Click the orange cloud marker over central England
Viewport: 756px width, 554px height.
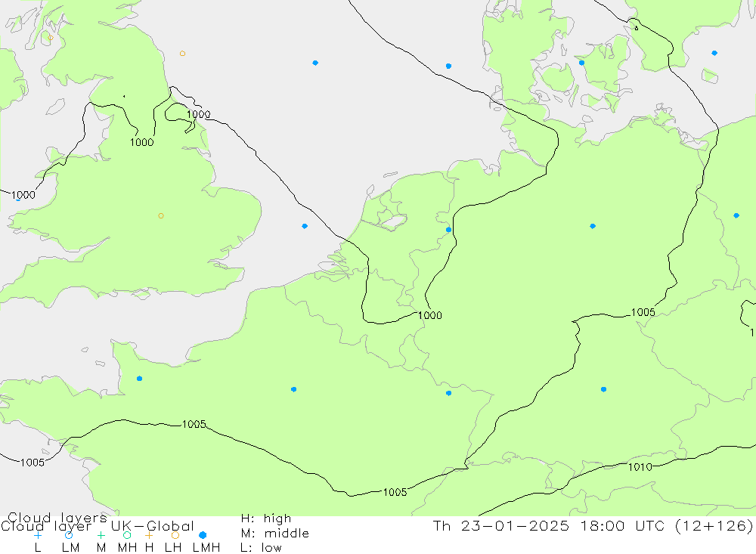[161, 215]
